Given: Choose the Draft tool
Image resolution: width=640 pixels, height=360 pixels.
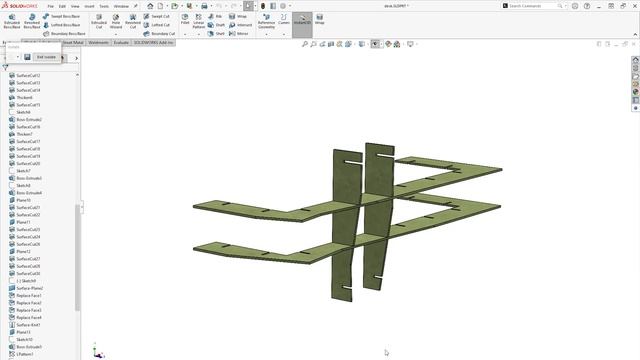Looking at the screenshot, I should point(216,25).
